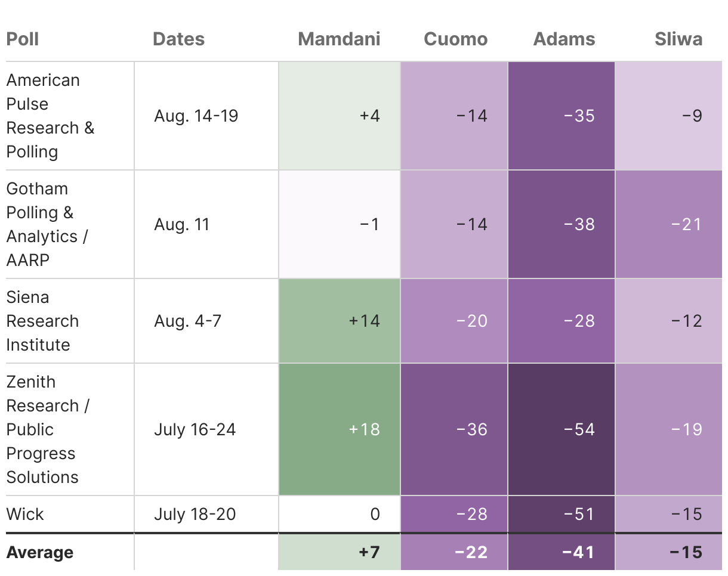The image size is (728, 576).
Task: Click the Siena Research Institute poll name
Action: (42, 321)
